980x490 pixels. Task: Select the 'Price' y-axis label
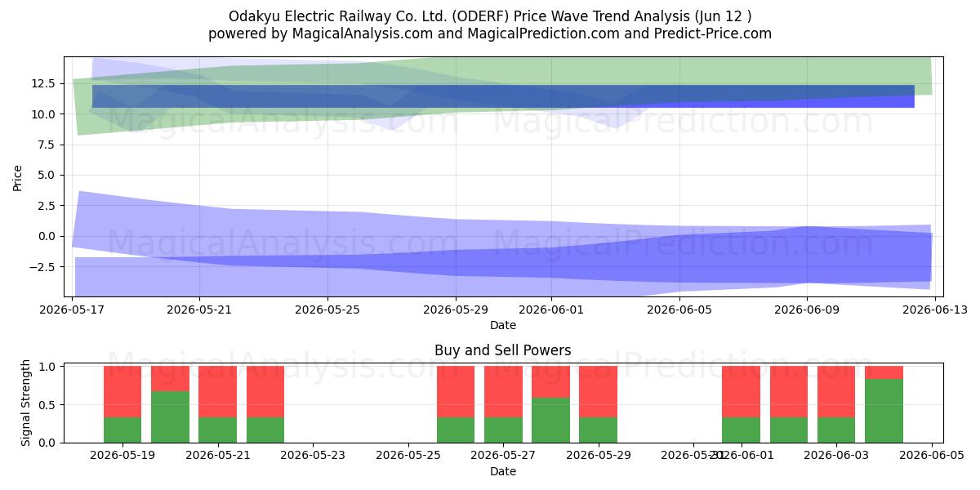click(x=18, y=176)
